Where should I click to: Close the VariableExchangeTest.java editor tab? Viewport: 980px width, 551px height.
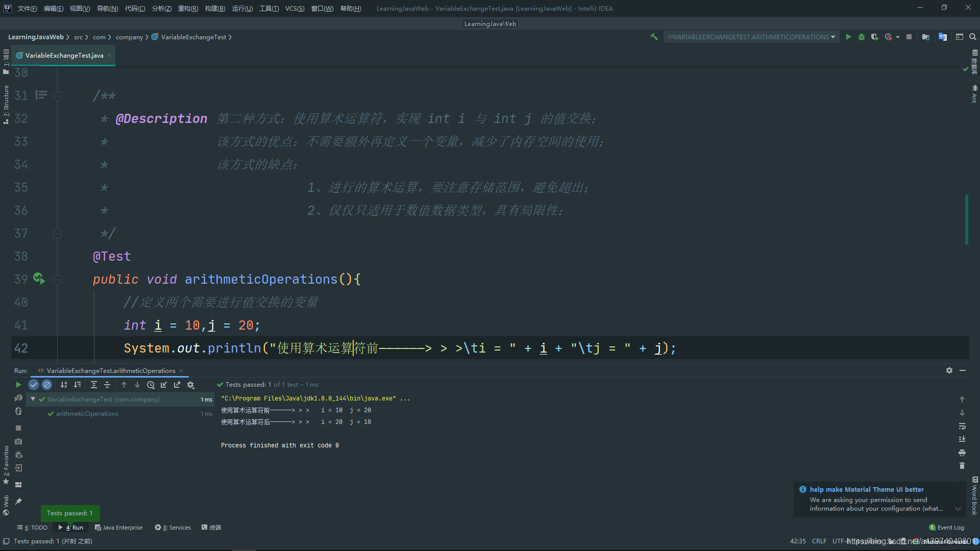(x=109, y=55)
